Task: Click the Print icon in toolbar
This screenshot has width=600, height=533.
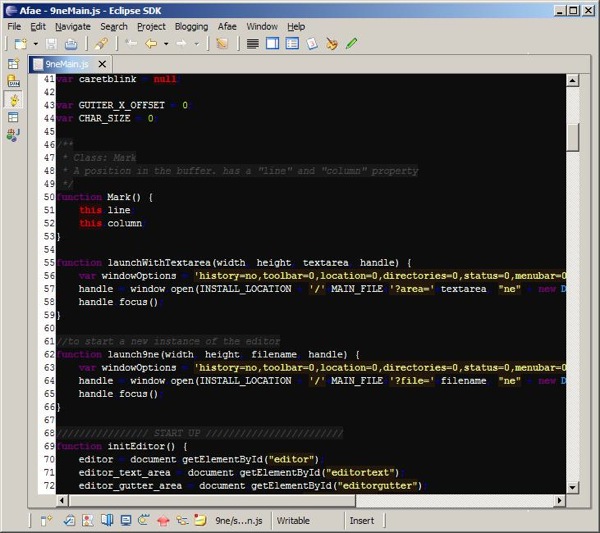Action: 71,44
